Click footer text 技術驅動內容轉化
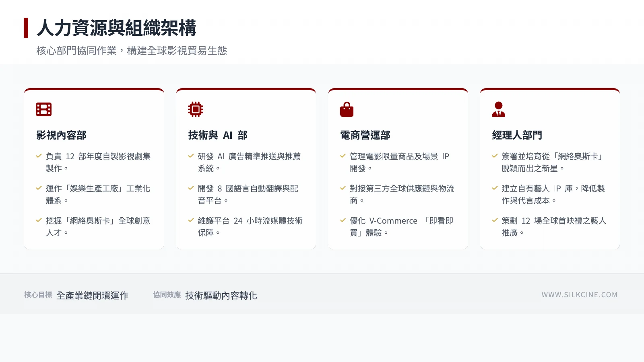The height and width of the screenshot is (362, 644). point(221,296)
